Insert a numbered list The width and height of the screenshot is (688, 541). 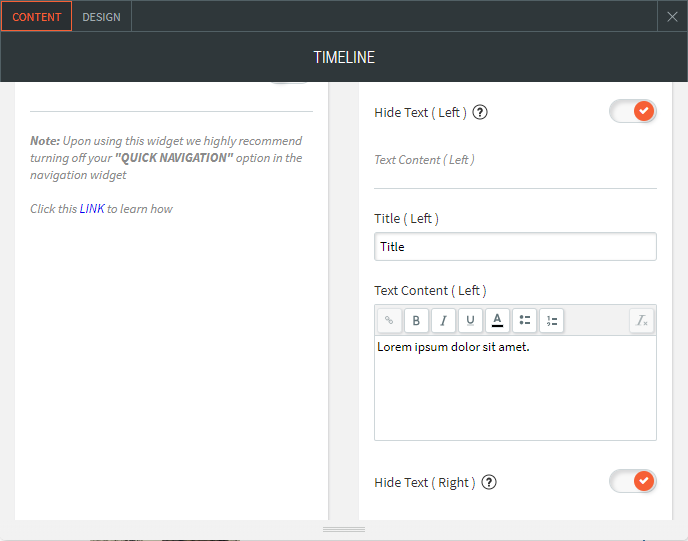point(551,320)
